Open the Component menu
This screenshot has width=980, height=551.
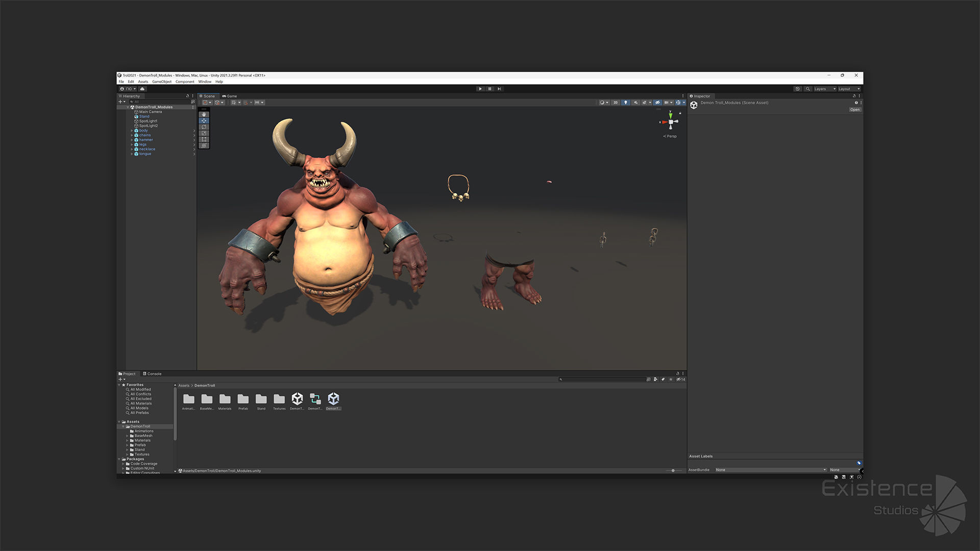pos(185,82)
